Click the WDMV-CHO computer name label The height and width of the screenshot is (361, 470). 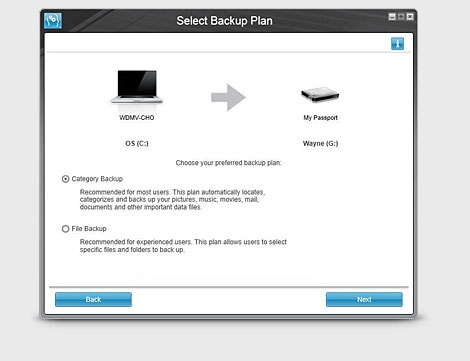coord(137,118)
